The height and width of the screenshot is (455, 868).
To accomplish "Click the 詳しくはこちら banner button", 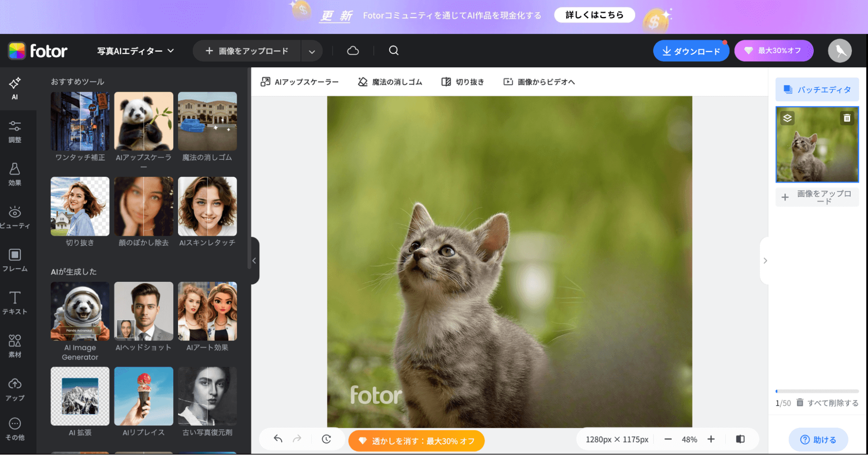I will coord(594,15).
